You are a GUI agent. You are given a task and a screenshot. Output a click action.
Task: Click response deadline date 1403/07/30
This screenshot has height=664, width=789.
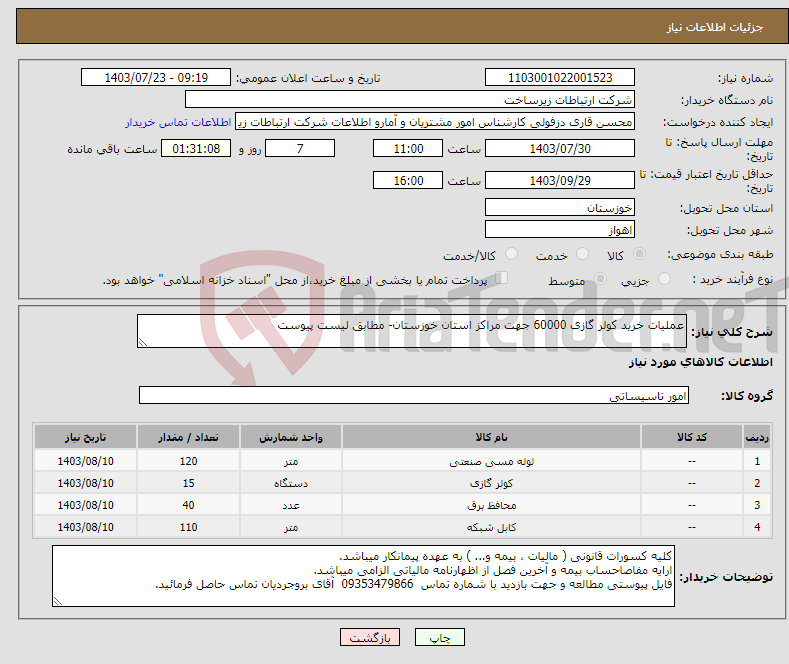(x=560, y=148)
